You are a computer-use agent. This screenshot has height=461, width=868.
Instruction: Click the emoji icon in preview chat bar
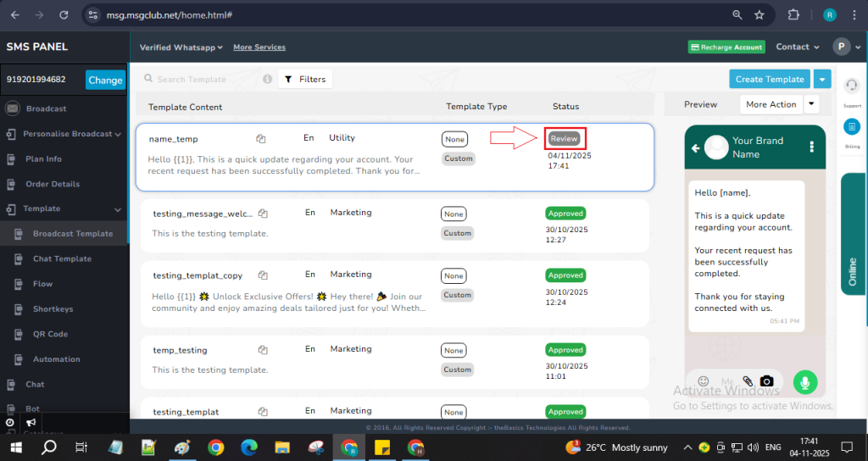coord(703,382)
